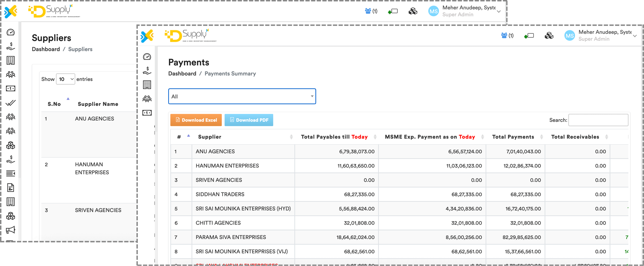Select people group icon in Payments window sidebar
Image resolution: width=644 pixels, height=266 pixels.
pos(147,99)
